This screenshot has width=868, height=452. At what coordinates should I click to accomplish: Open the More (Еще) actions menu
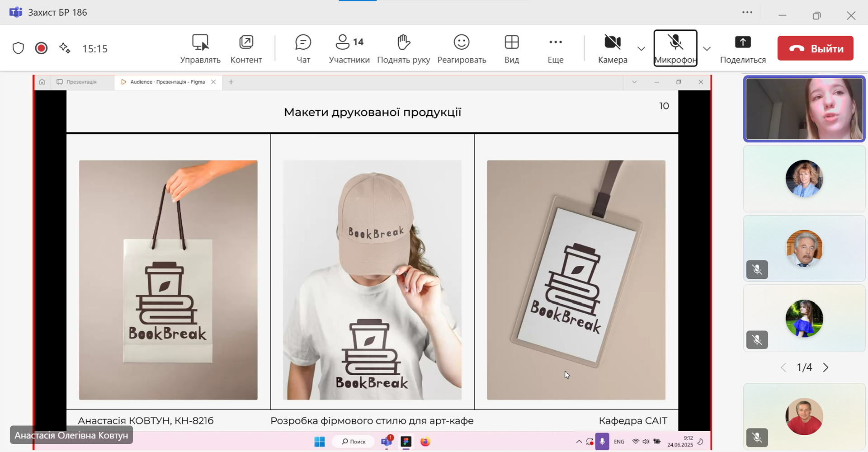point(555,48)
